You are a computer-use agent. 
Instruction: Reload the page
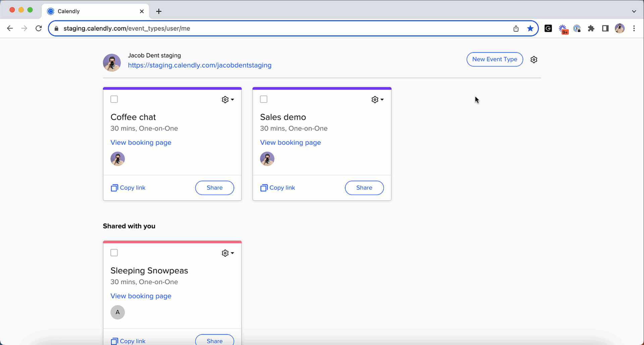(39, 28)
